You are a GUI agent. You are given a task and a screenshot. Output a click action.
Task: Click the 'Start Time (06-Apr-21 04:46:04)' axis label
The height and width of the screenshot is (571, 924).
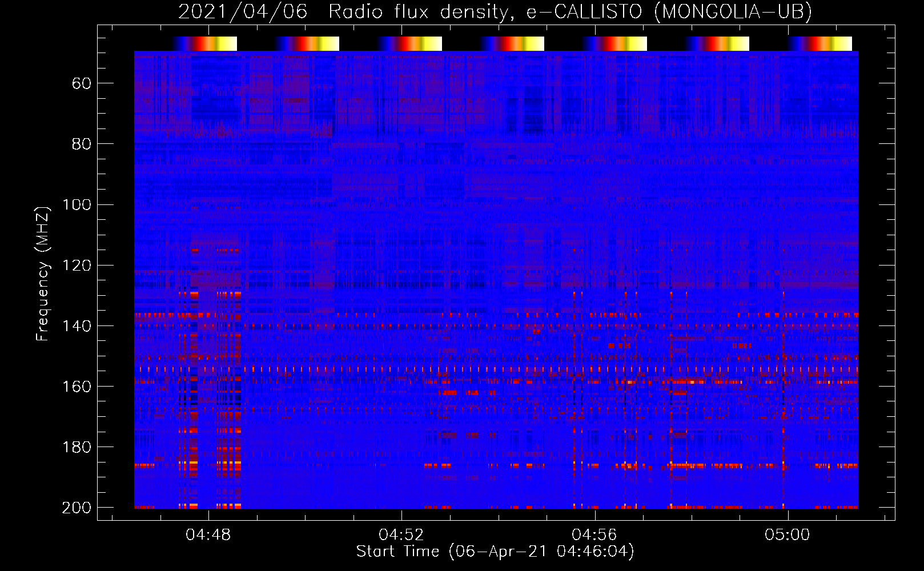click(x=495, y=552)
